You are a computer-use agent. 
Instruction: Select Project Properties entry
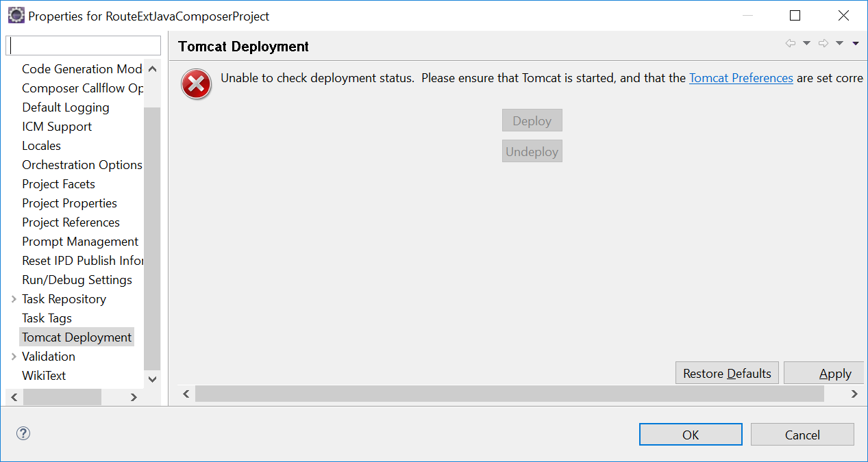[x=69, y=203]
